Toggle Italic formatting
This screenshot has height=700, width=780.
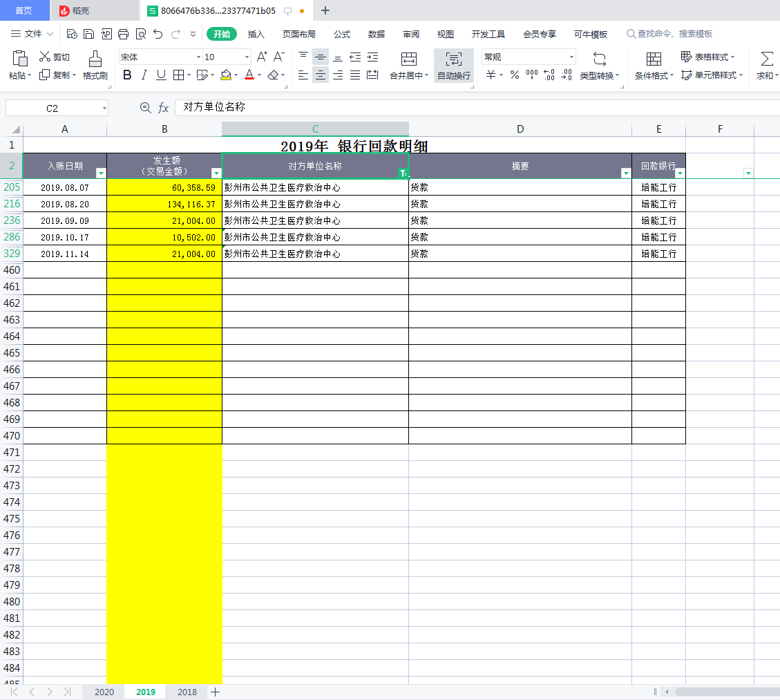pos(144,75)
